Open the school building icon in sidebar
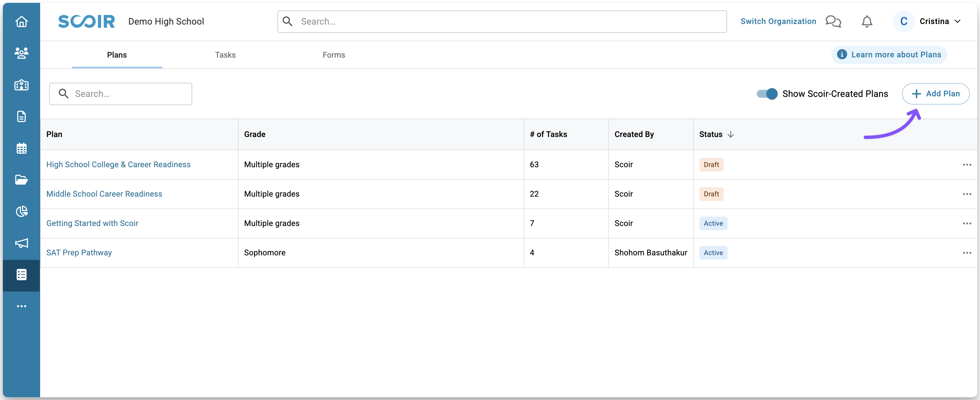Image resolution: width=980 pixels, height=400 pixels. tap(21, 85)
